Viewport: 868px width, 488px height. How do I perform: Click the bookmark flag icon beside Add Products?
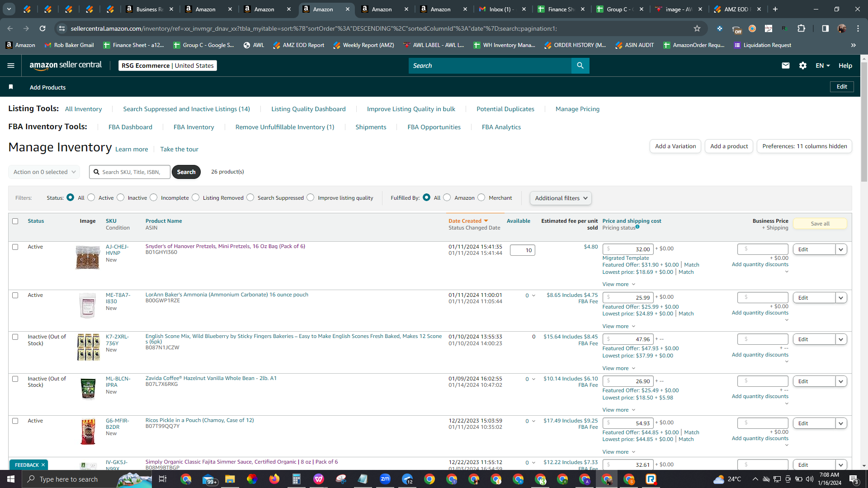click(x=11, y=87)
